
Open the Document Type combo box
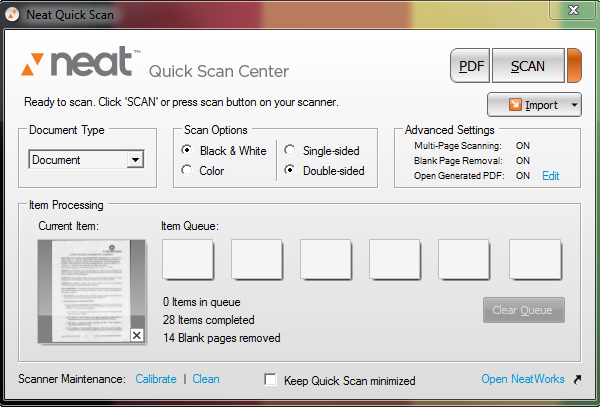(x=86, y=160)
